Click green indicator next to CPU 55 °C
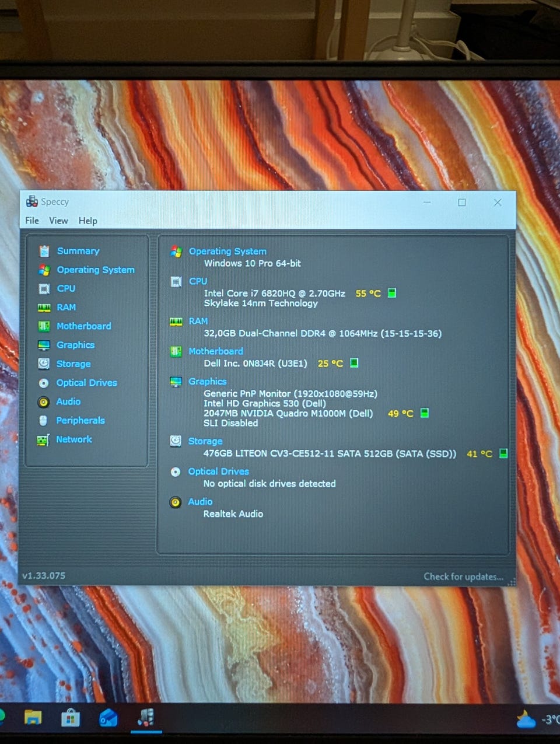Image resolution: width=560 pixels, height=744 pixels. [392, 293]
